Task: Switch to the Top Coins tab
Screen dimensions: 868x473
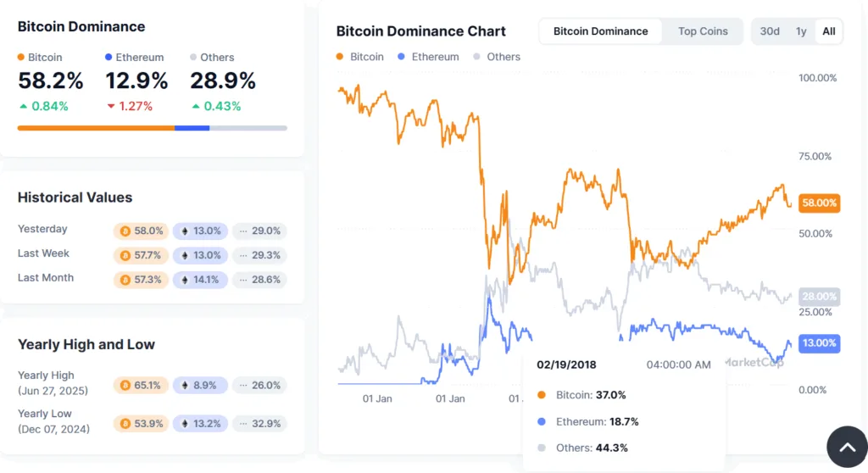Action: tap(703, 31)
